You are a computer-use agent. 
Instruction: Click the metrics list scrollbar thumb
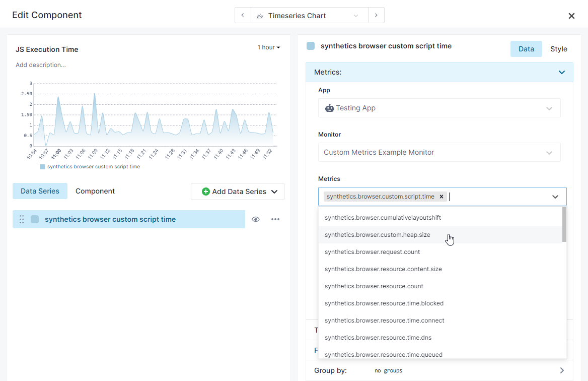pos(564,224)
